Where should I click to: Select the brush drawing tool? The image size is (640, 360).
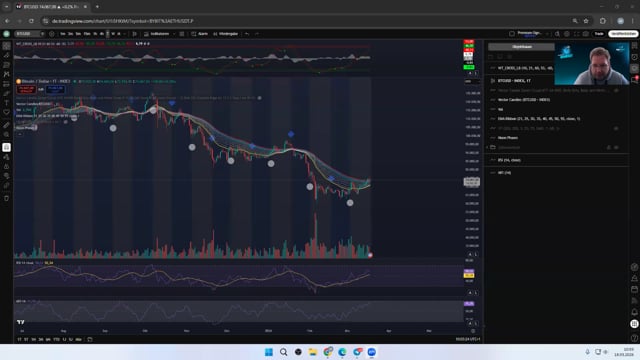click(7, 93)
